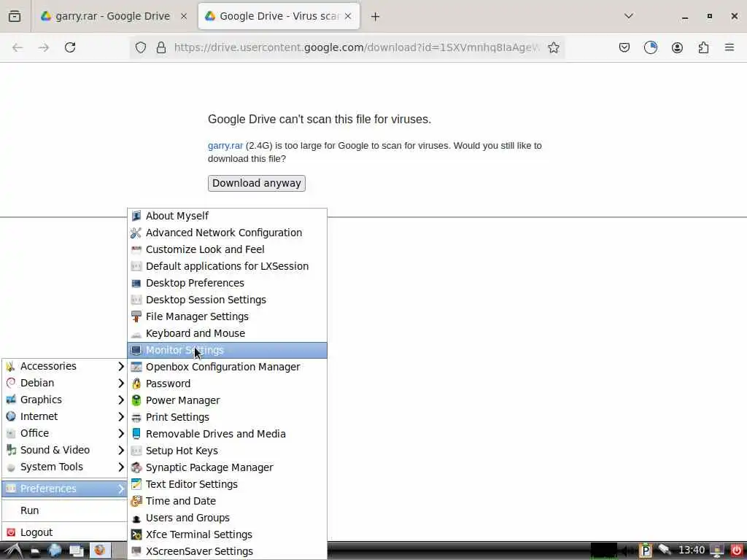Viewport: 747px width, 560px height.
Task: Click the Time and Date icon
Action: (x=136, y=501)
